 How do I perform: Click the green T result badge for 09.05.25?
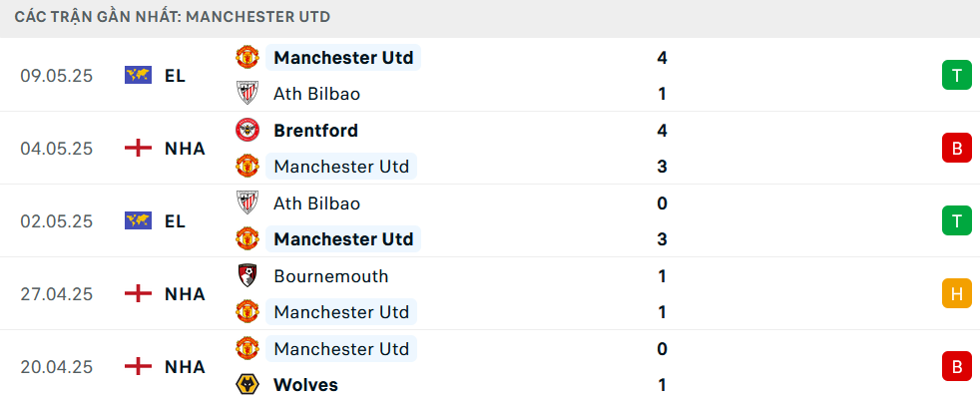tap(957, 76)
